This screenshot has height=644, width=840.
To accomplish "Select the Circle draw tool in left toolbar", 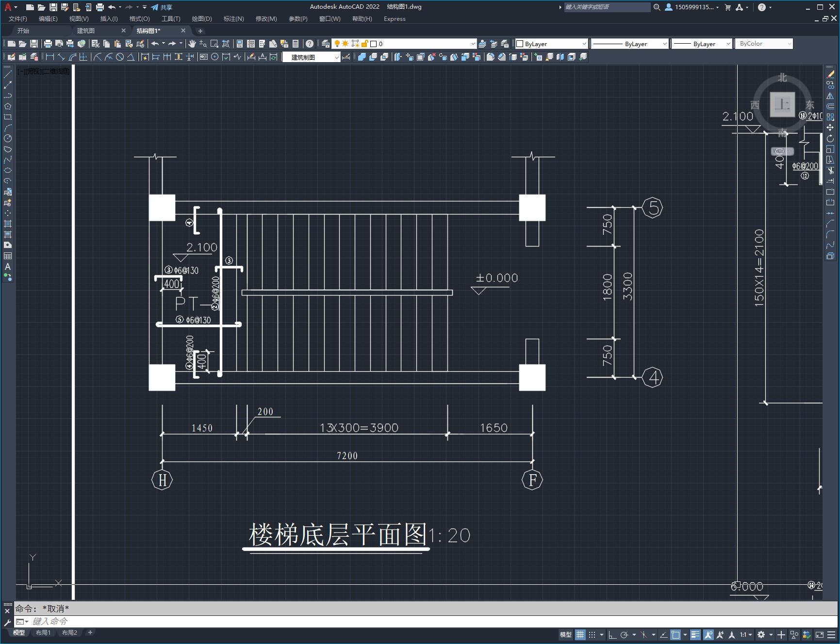I will coord(8,138).
